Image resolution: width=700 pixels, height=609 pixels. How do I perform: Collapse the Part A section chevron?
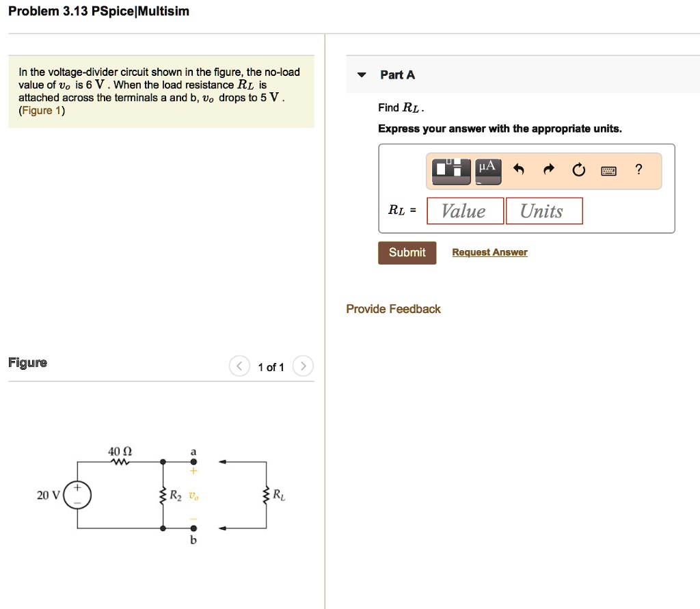click(x=361, y=75)
